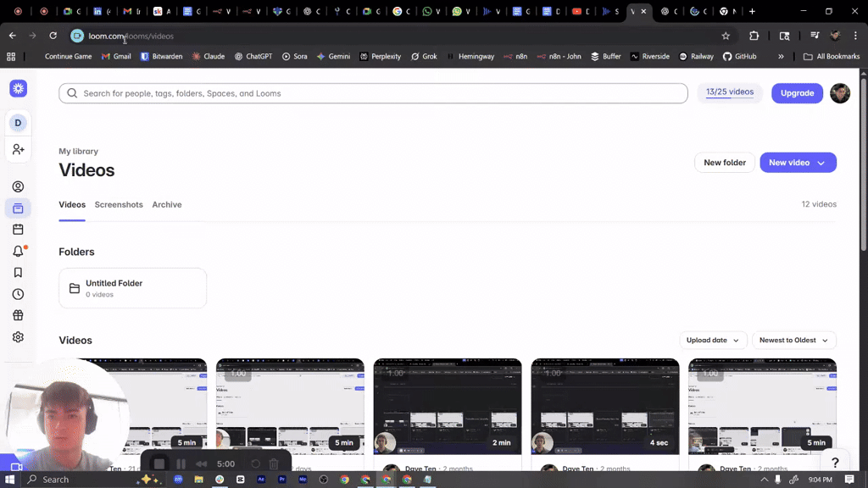Click the Upgrade button
The image size is (868, 488).
click(x=797, y=93)
